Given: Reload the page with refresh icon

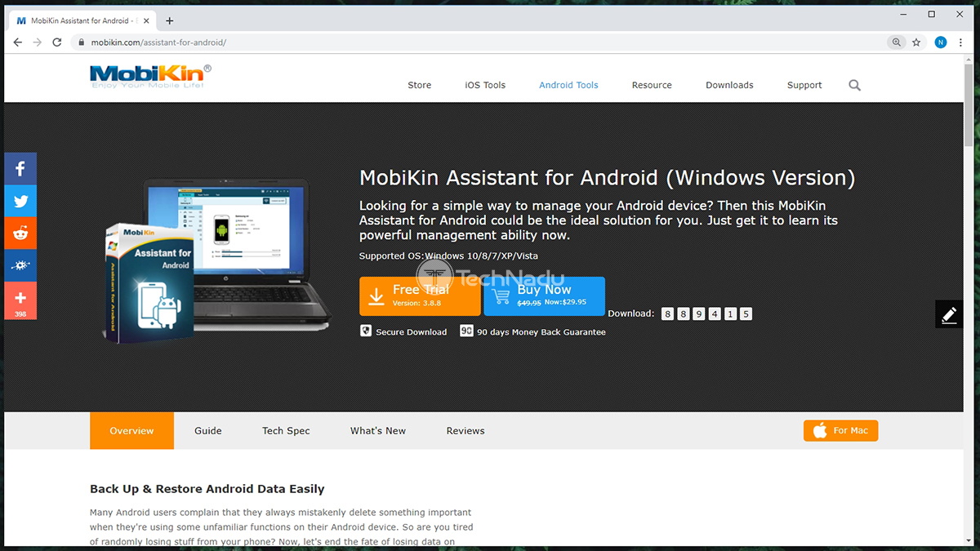Looking at the screenshot, I should pos(57,42).
